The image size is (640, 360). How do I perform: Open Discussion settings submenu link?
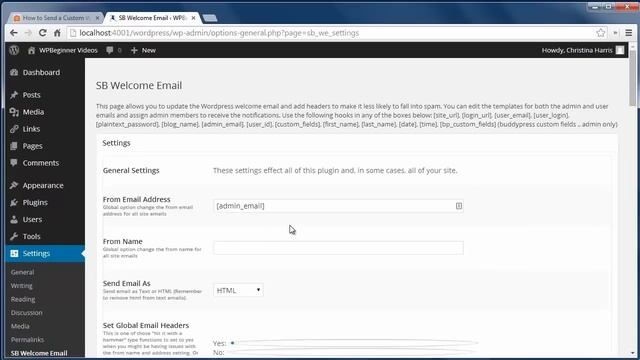pyautogui.click(x=27, y=313)
